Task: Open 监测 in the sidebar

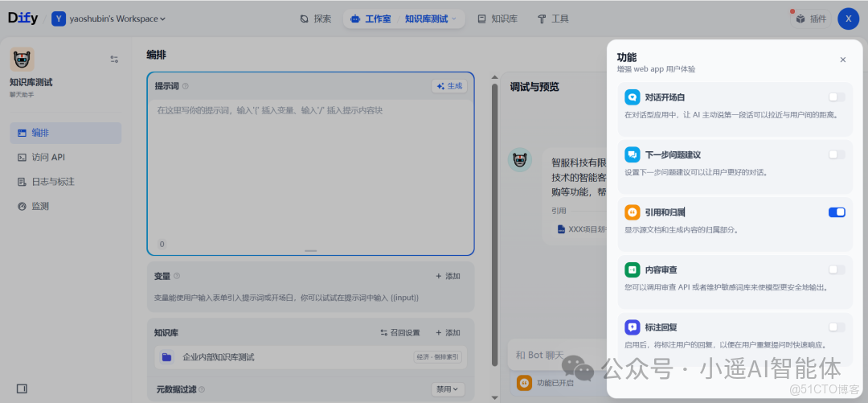Action: pyautogui.click(x=65, y=206)
